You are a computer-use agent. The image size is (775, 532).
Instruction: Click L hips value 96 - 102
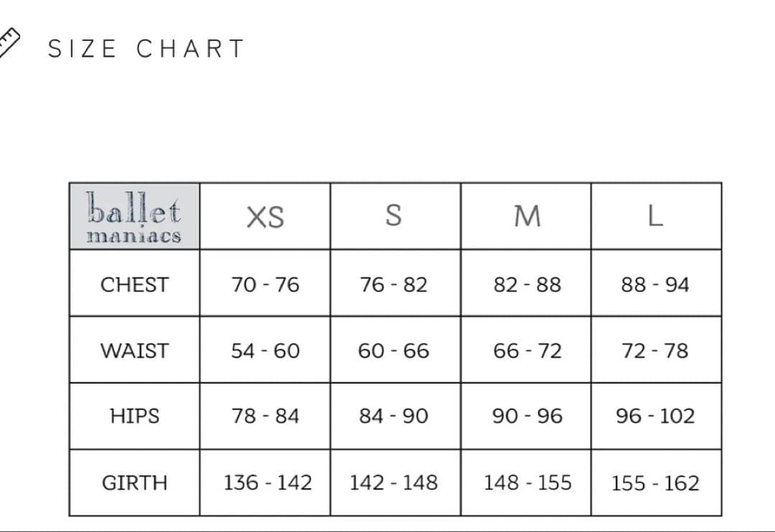[x=655, y=416]
